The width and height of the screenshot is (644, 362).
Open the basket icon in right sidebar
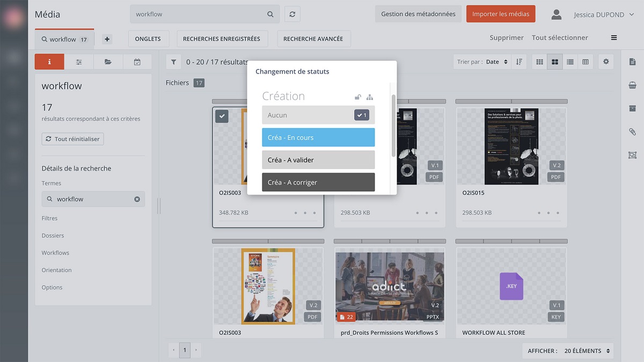(632, 85)
